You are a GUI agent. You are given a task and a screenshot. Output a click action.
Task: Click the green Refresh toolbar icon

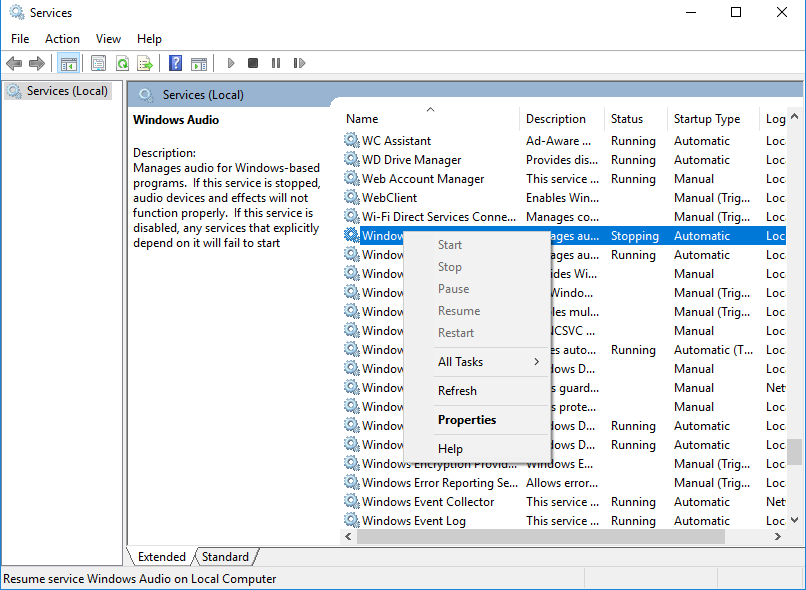point(122,63)
